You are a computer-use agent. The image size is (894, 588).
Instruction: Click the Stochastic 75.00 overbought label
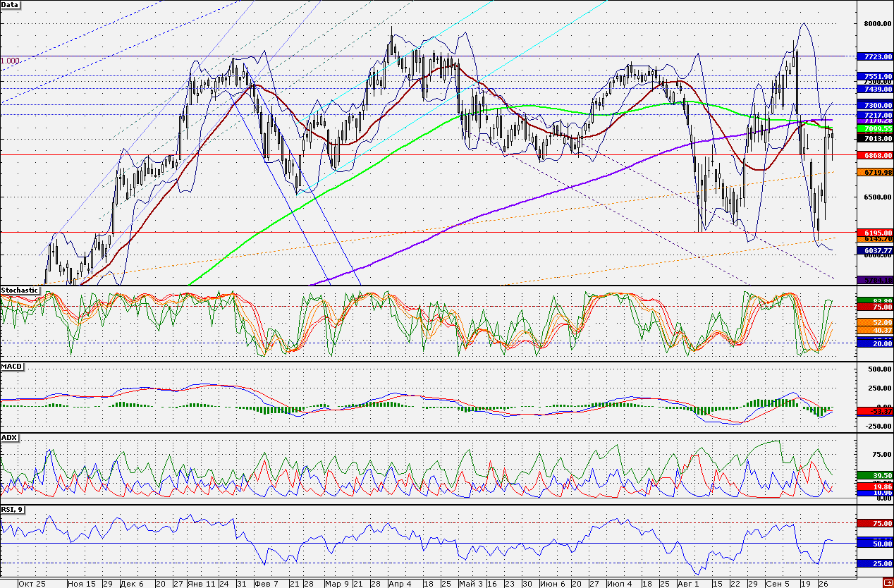[874, 307]
